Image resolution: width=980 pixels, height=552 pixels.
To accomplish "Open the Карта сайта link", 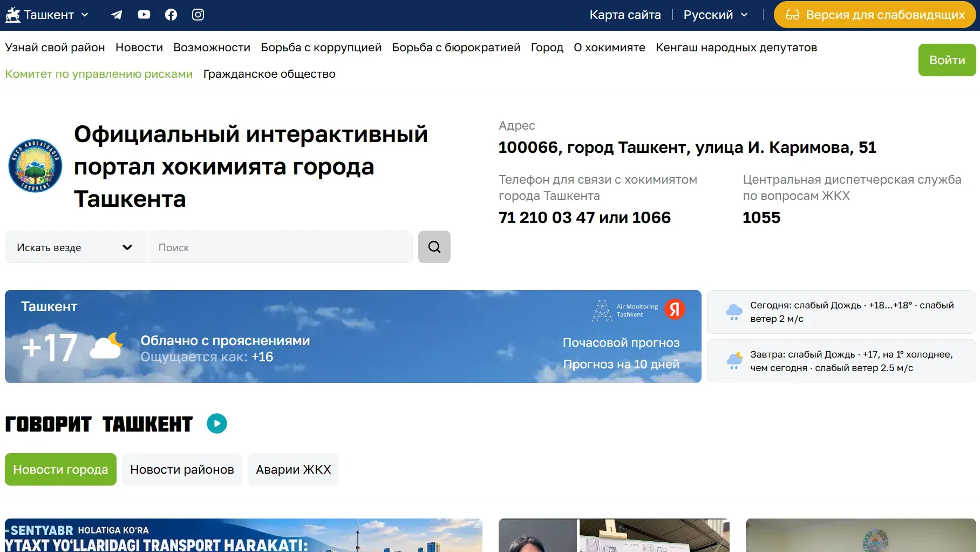I will pyautogui.click(x=625, y=15).
